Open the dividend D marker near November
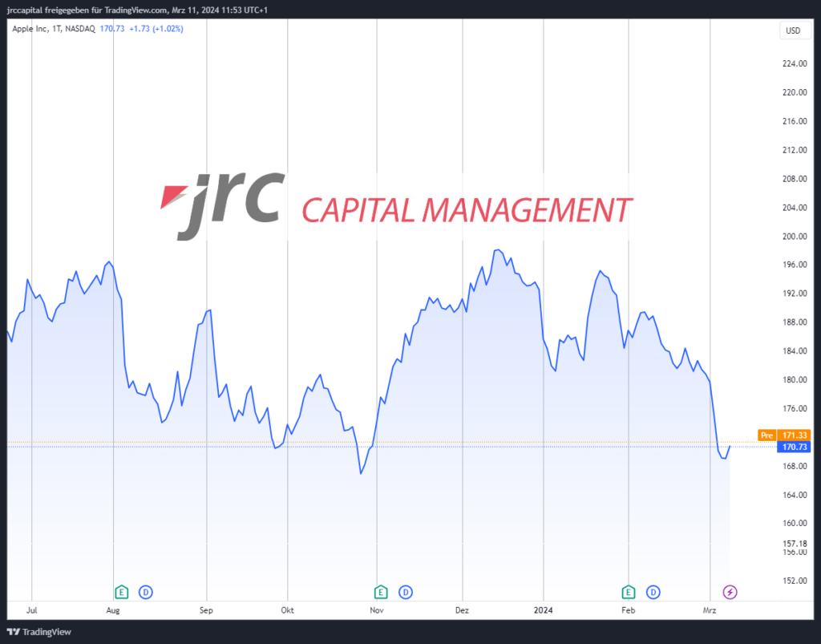Image resolution: width=821 pixels, height=644 pixels. coord(405,592)
